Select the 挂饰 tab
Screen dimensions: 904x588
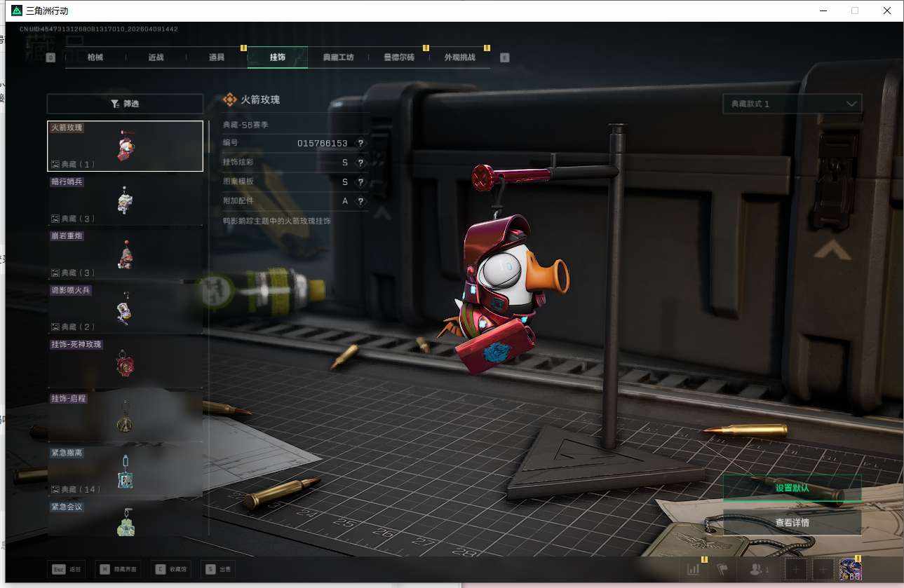[x=278, y=57]
